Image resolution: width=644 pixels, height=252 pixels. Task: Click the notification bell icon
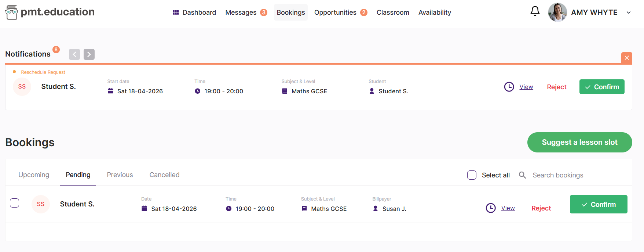(x=535, y=11)
